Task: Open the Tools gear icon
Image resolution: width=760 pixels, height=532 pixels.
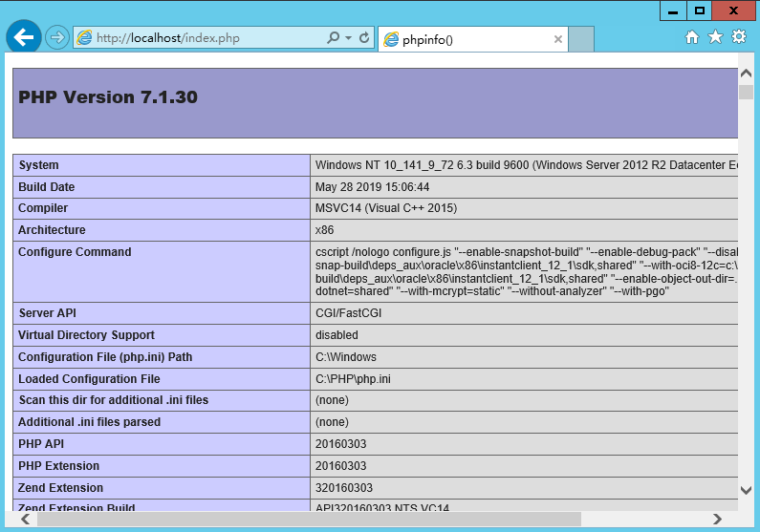Action: point(739,36)
